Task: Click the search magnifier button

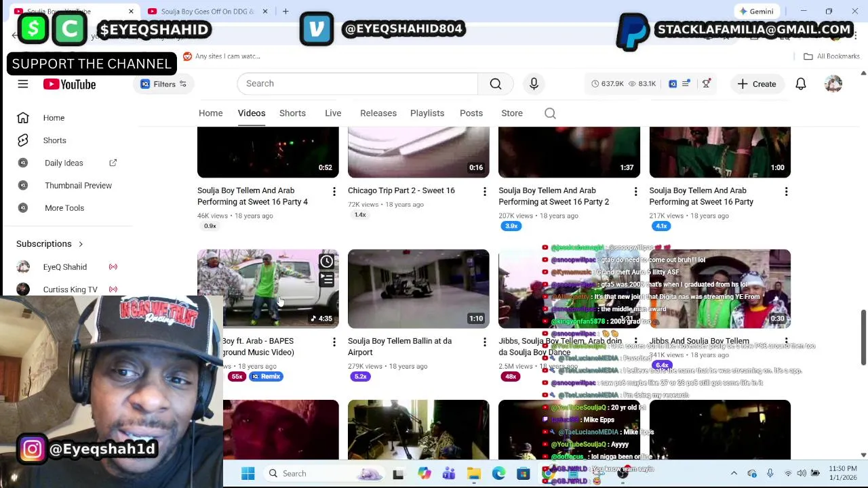Action: pos(496,83)
